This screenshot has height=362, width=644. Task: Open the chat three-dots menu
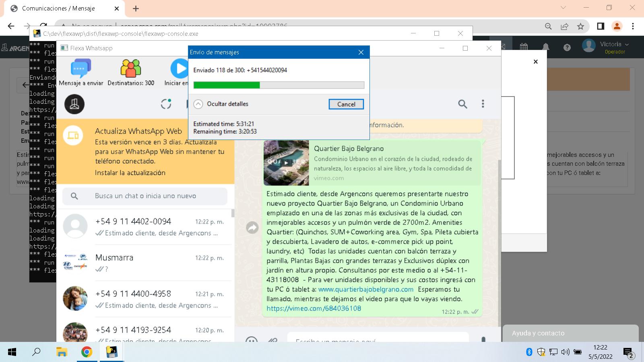[x=483, y=104]
